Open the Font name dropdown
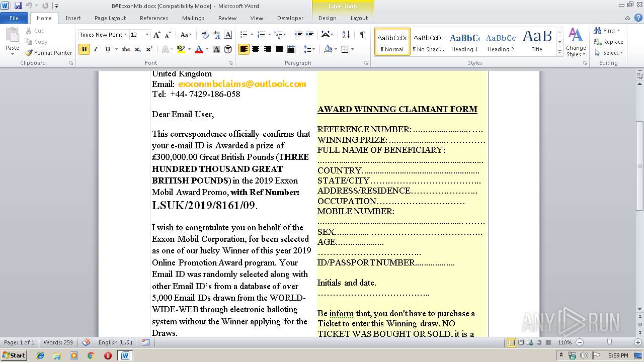 [125, 35]
